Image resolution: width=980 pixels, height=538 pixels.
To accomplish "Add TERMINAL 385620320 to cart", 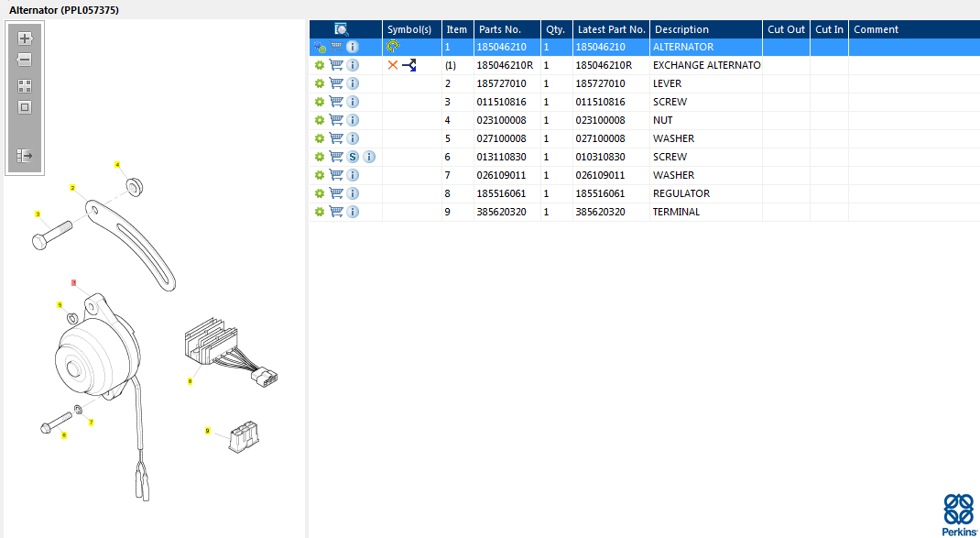I will tap(336, 212).
